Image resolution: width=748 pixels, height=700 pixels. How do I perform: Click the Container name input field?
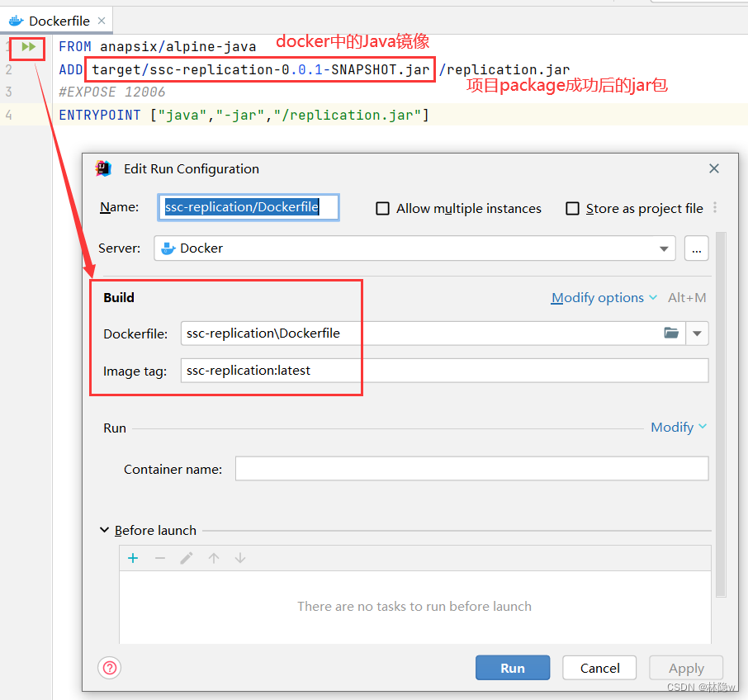471,468
